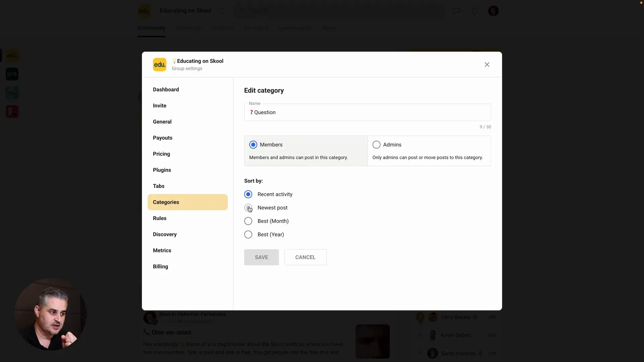The width and height of the screenshot is (644, 362).
Task: Open Pricing settings
Action: [187, 154]
